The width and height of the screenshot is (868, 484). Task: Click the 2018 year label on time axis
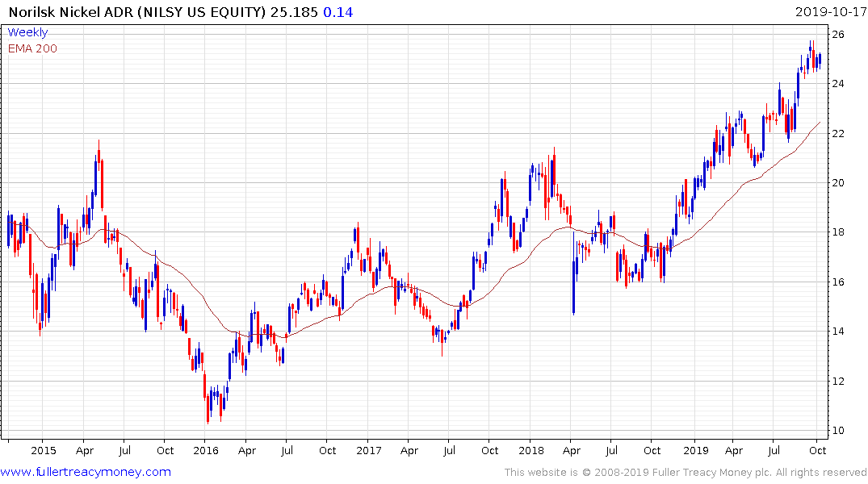pos(531,450)
